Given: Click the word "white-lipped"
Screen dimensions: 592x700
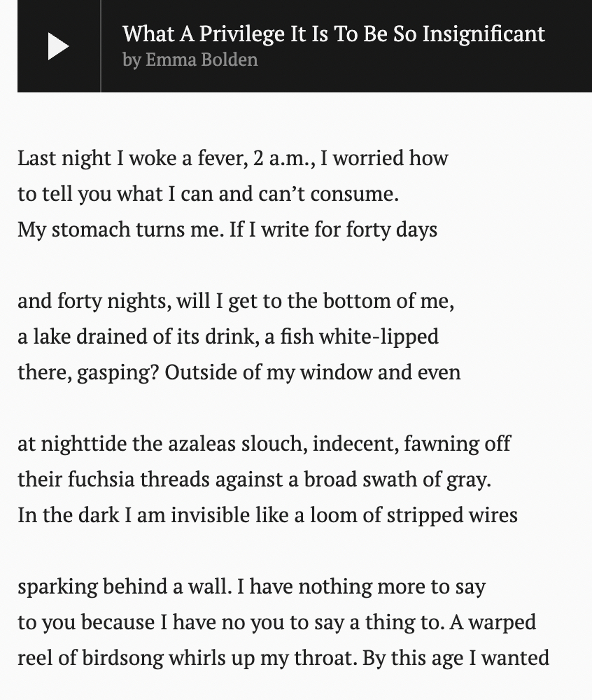Looking at the screenshot, I should click(379, 337).
